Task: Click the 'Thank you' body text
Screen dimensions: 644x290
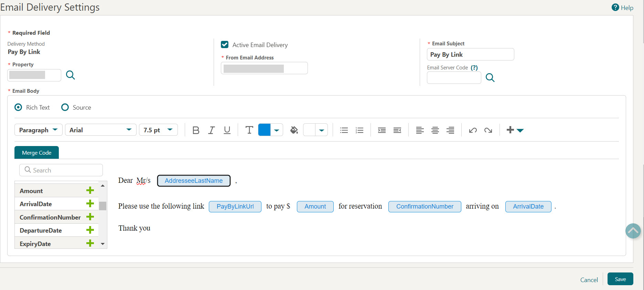Action: click(134, 228)
